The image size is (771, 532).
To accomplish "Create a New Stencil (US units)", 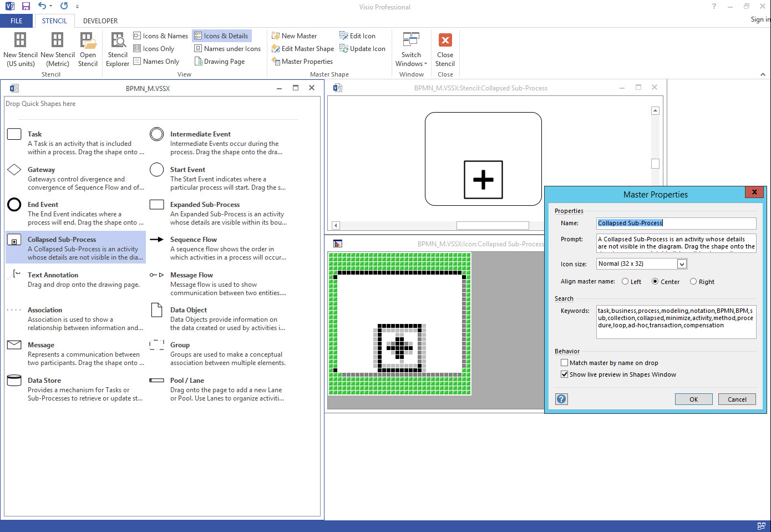I will pyautogui.click(x=21, y=49).
